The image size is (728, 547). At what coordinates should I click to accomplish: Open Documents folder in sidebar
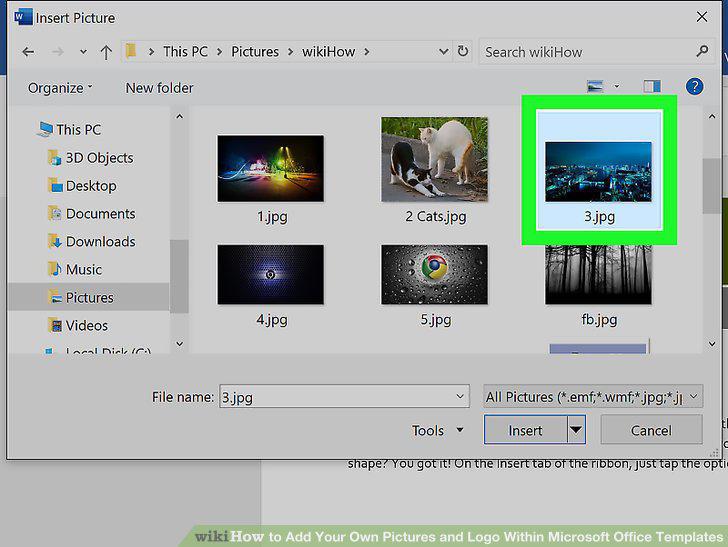(92, 214)
